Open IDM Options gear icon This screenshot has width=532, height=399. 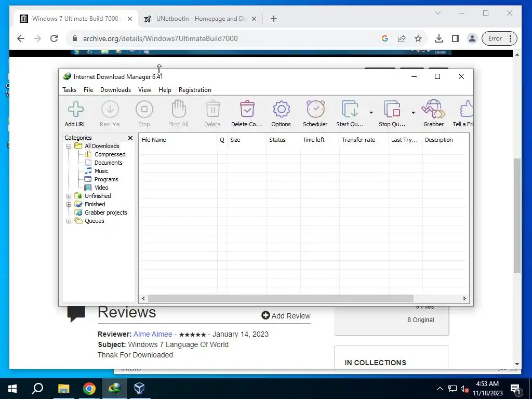point(281,114)
